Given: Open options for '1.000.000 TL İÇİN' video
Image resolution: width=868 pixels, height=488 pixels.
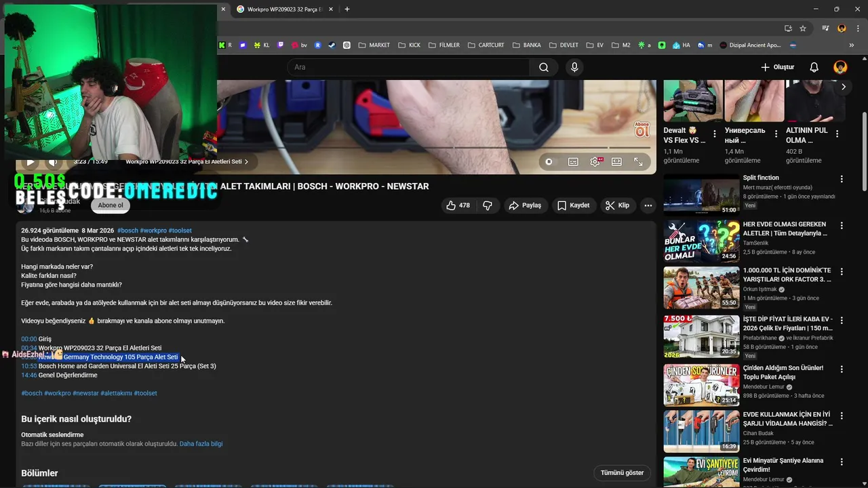Looking at the screenshot, I should [x=842, y=272].
